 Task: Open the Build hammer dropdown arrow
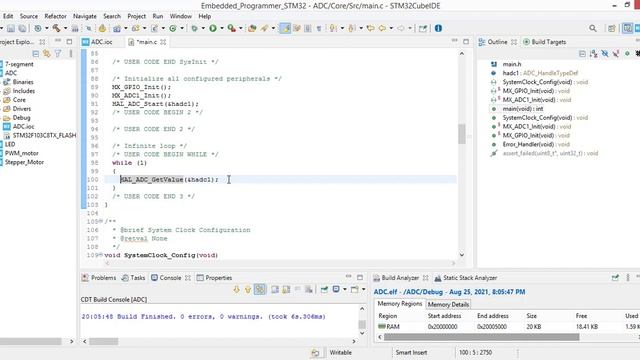pyautogui.click(x=65, y=28)
